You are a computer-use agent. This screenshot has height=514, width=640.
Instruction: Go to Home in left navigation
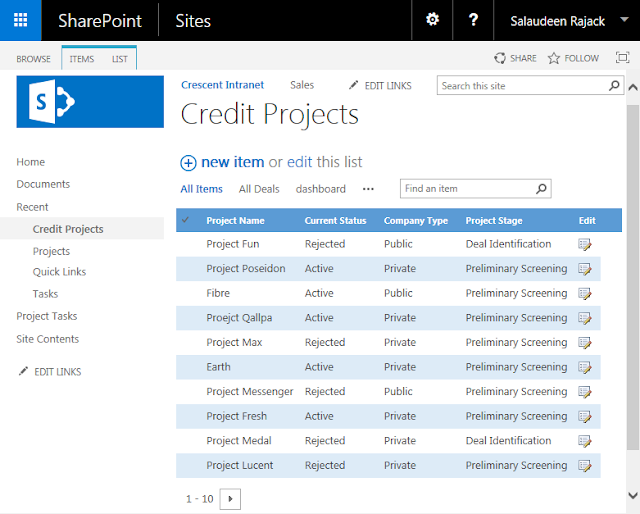[31, 162]
